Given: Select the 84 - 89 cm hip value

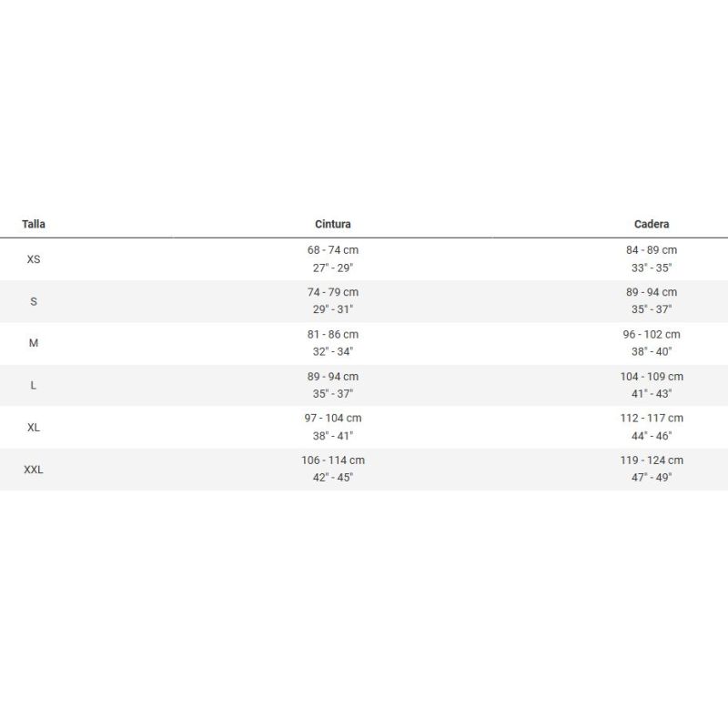Looking at the screenshot, I should (652, 250).
